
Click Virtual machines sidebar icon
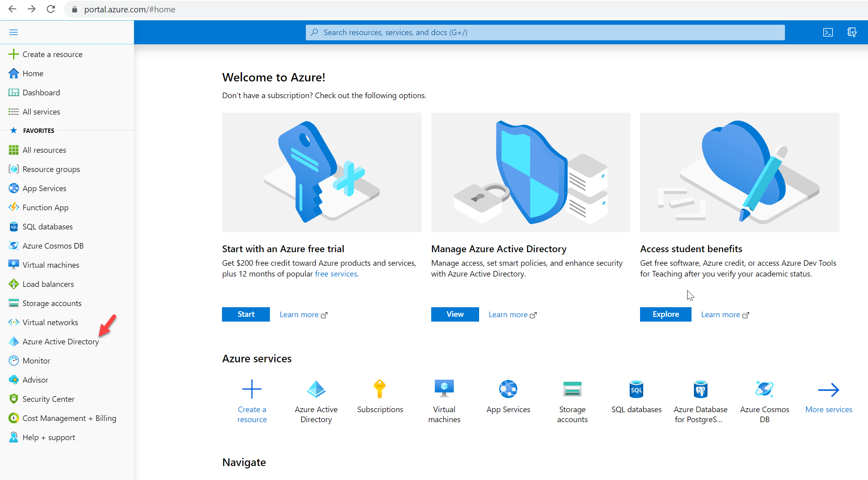[14, 265]
